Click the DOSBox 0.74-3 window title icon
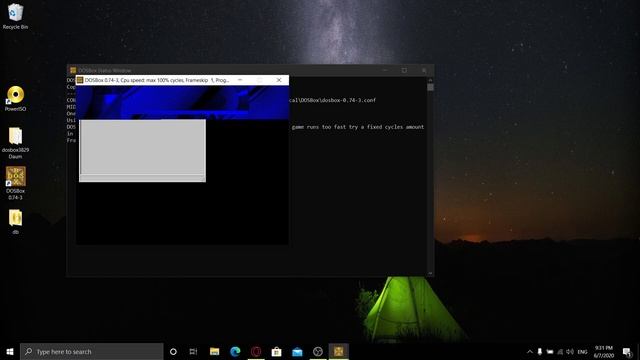Image resolution: width=640 pixels, height=360 pixels. pyautogui.click(x=80, y=80)
